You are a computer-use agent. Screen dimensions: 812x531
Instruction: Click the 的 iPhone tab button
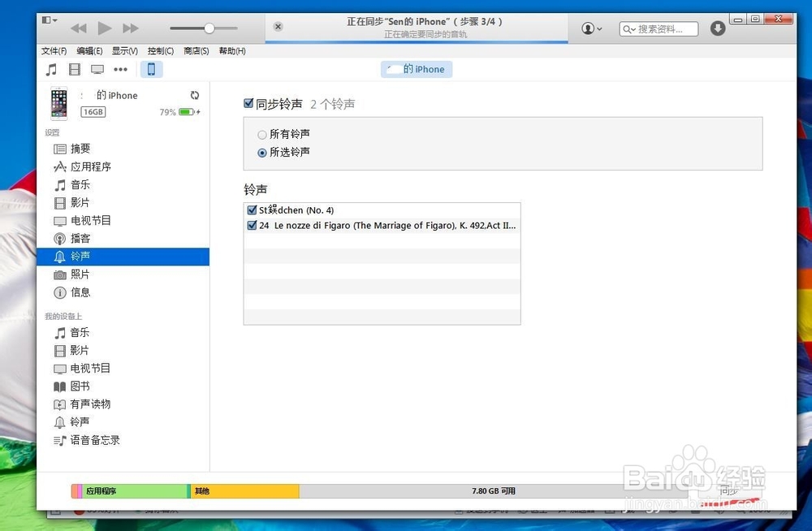tap(417, 69)
